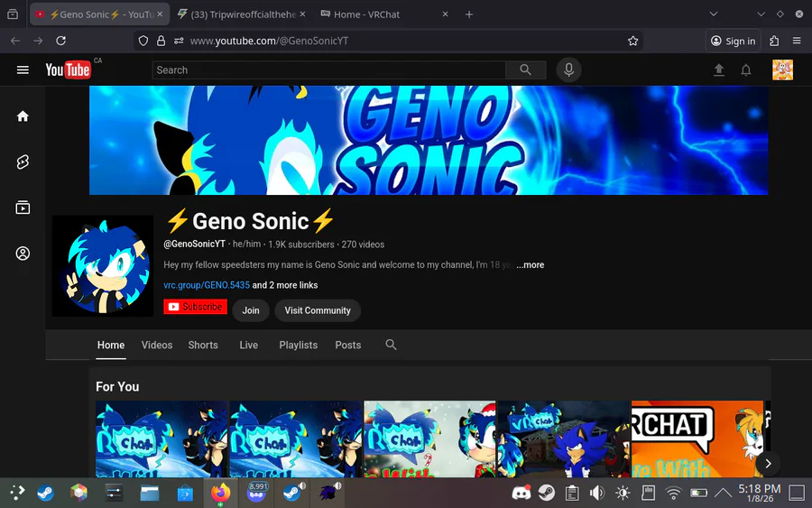
Task: Open the orange RCHAT video thumbnail
Action: click(697, 439)
